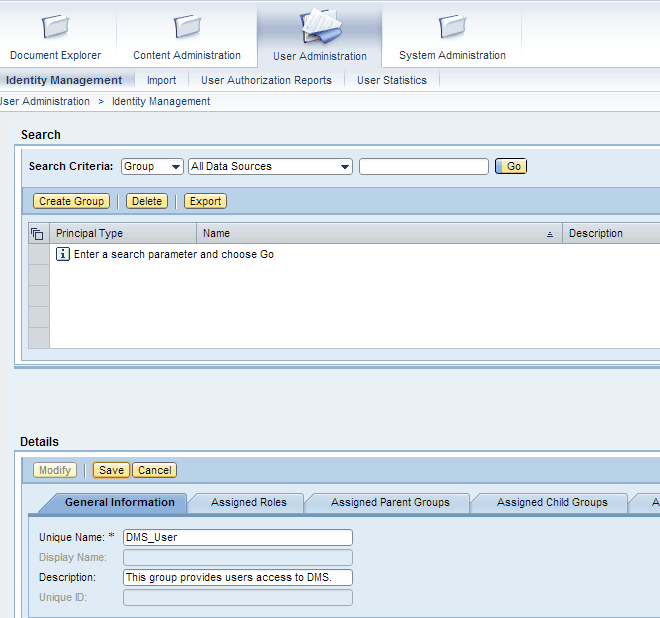The image size is (660, 618).
Task: Go to the User Statistics tab
Action: point(391,80)
